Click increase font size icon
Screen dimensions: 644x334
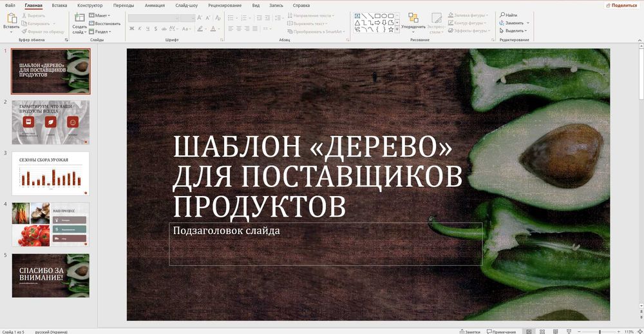pyautogui.click(x=199, y=17)
